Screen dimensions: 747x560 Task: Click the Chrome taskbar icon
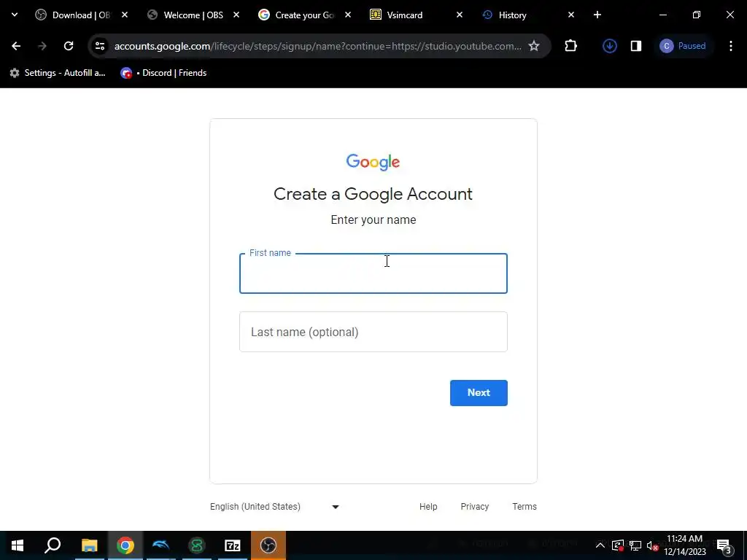click(125, 545)
